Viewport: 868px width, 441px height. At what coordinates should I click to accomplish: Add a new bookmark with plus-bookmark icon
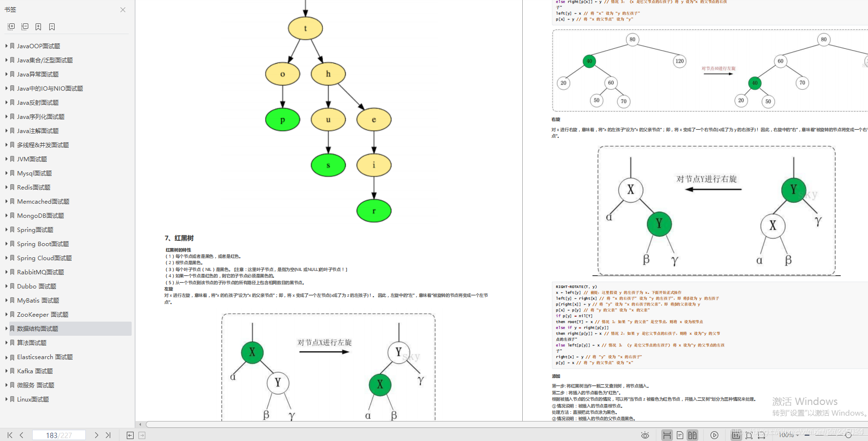38,27
